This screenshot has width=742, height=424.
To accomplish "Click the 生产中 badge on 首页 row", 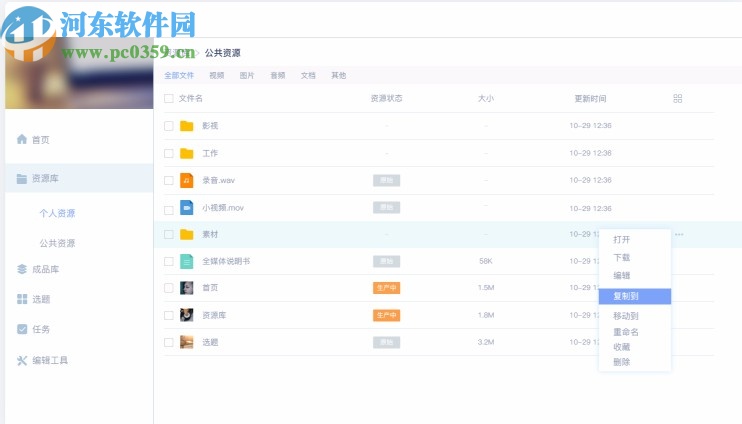I will [387, 288].
